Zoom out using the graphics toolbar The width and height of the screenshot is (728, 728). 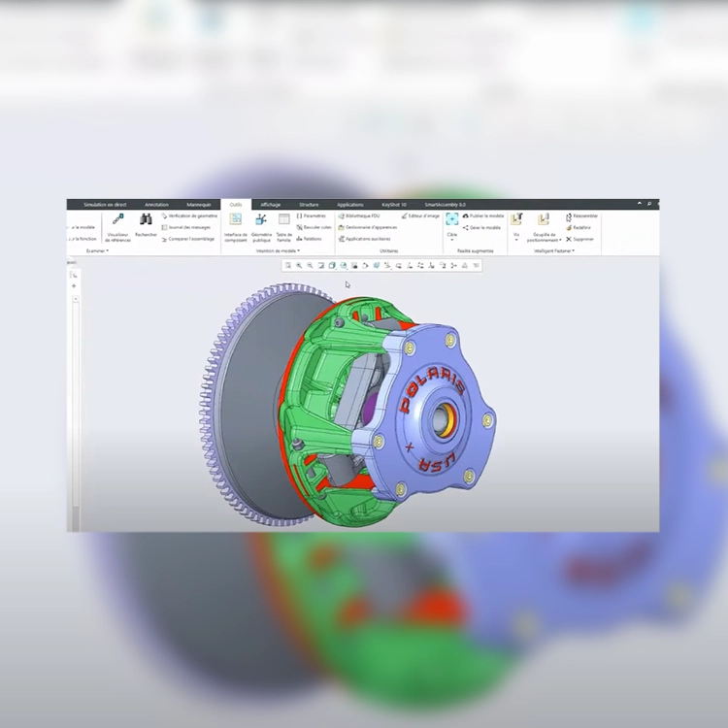(310, 266)
